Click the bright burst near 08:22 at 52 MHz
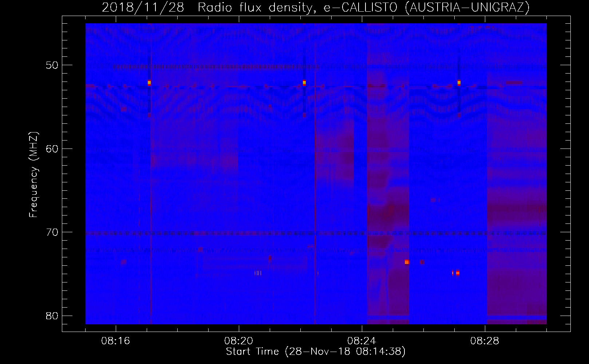This screenshot has width=589, height=364. point(304,83)
